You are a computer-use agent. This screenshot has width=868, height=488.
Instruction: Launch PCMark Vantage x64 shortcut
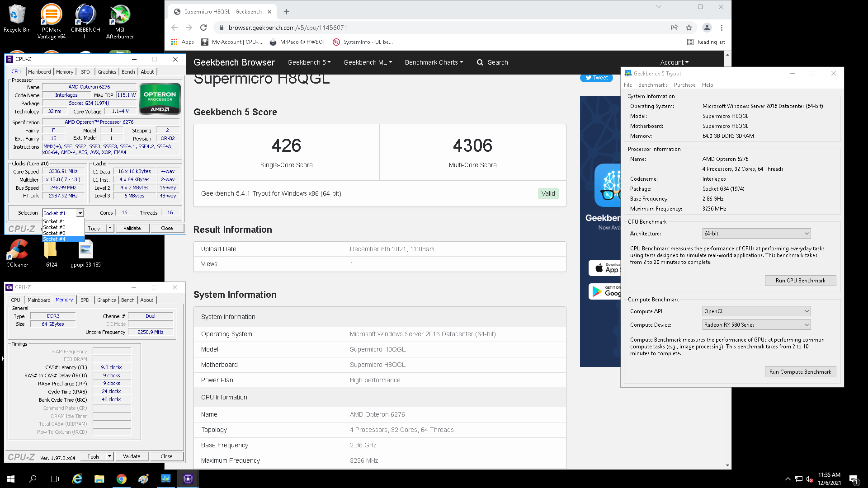pos(51,21)
